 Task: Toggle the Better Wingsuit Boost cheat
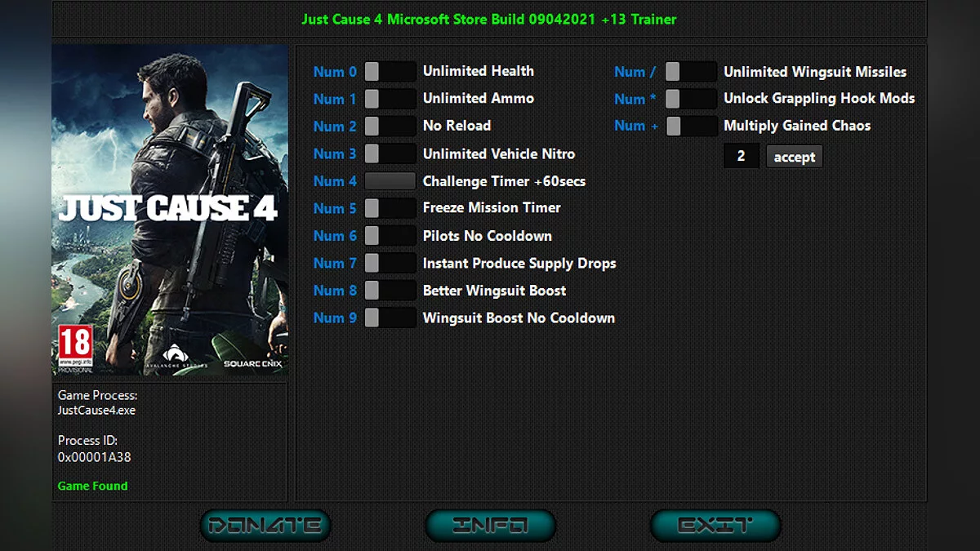coord(390,290)
